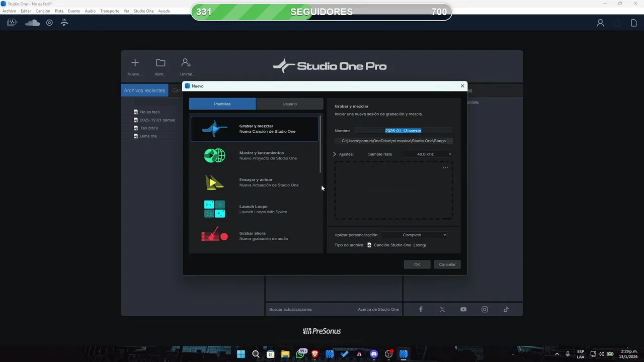Open Windows taskbar search
Image resolution: width=644 pixels, height=362 pixels.
coord(256,354)
